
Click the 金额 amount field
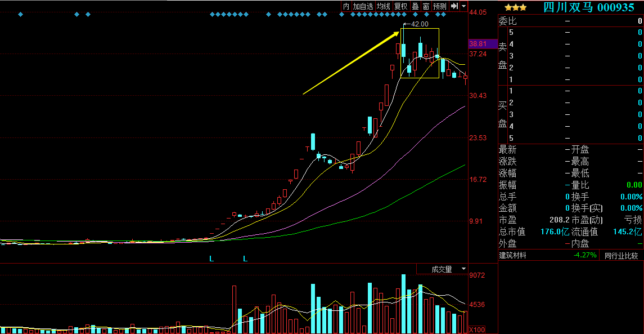tap(534, 208)
